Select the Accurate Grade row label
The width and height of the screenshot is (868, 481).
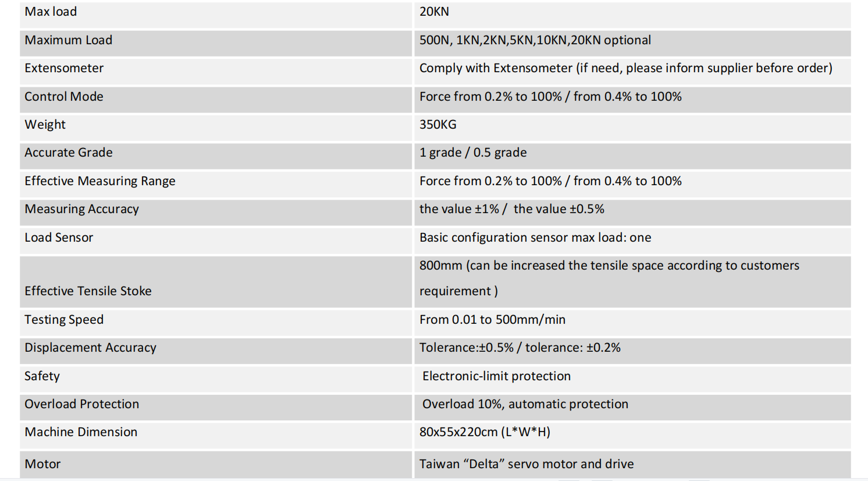pos(69,153)
